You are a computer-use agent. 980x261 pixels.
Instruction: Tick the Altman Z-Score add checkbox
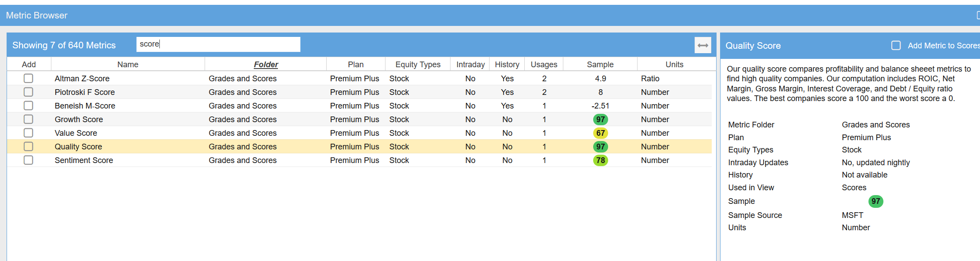coord(29,78)
